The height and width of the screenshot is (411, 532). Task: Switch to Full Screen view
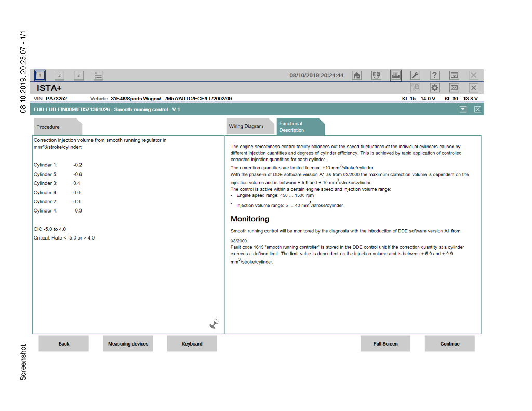coord(385,344)
